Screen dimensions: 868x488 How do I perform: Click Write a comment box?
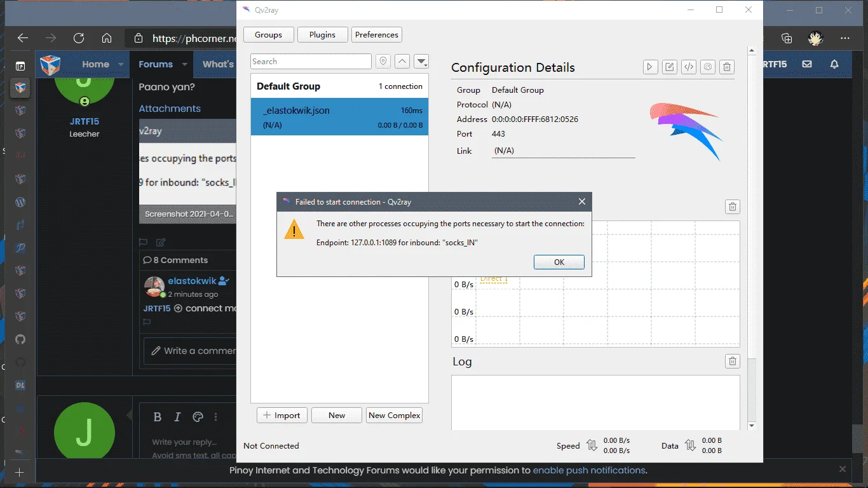[190, 351]
